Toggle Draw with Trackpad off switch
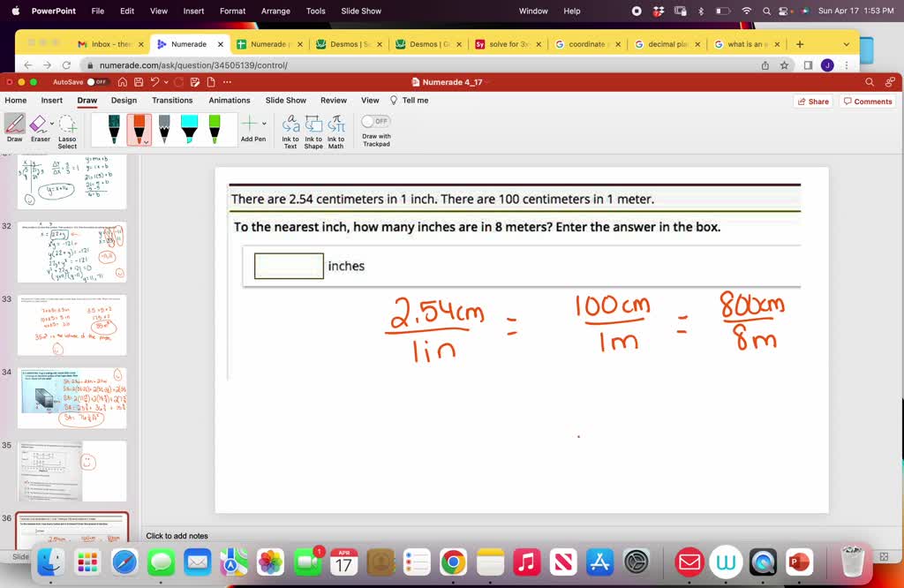The image size is (904, 588). click(374, 120)
